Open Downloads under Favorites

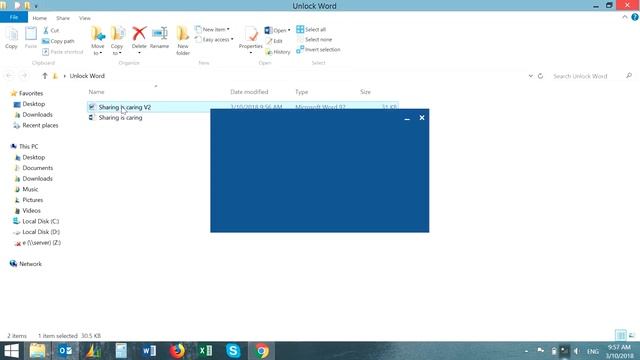point(37,115)
